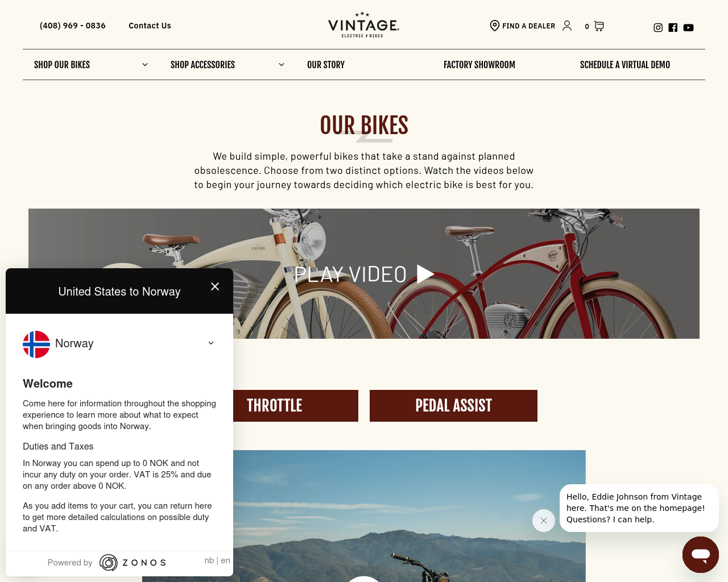Open the Norway country selector dropdown
This screenshot has width=728, height=582.
pyautogui.click(x=119, y=343)
